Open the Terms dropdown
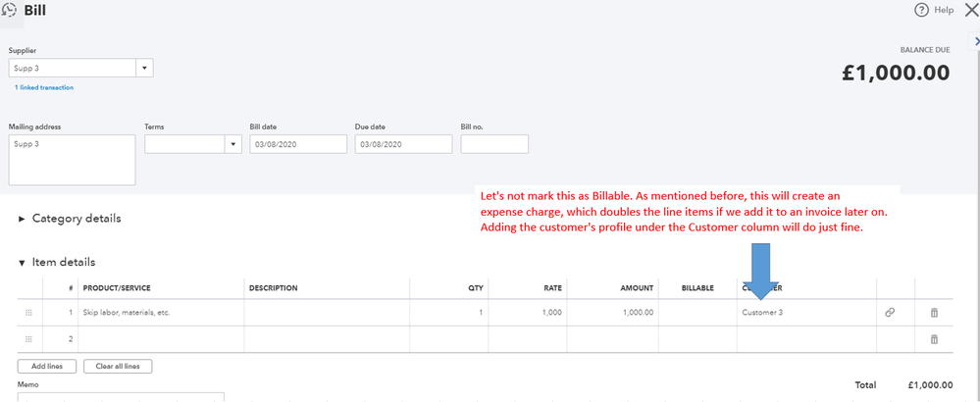980x402 pixels. [x=233, y=144]
